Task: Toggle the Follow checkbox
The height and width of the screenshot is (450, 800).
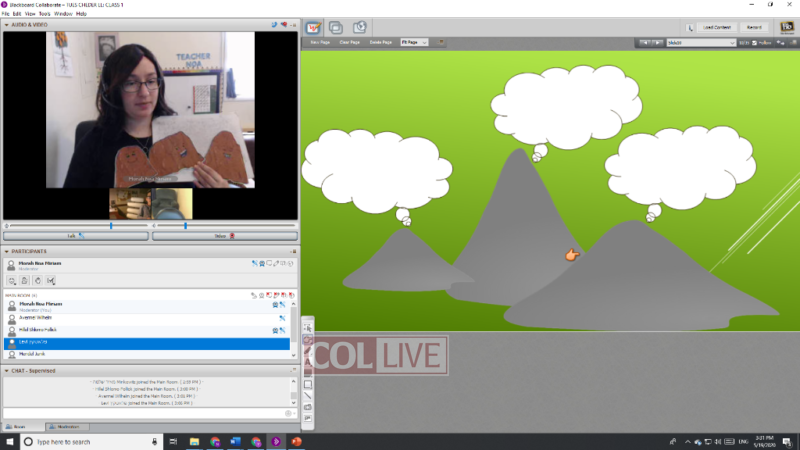Action: click(753, 43)
